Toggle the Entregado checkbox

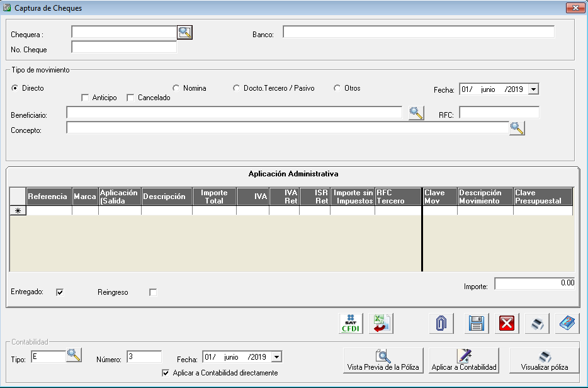tap(60, 292)
